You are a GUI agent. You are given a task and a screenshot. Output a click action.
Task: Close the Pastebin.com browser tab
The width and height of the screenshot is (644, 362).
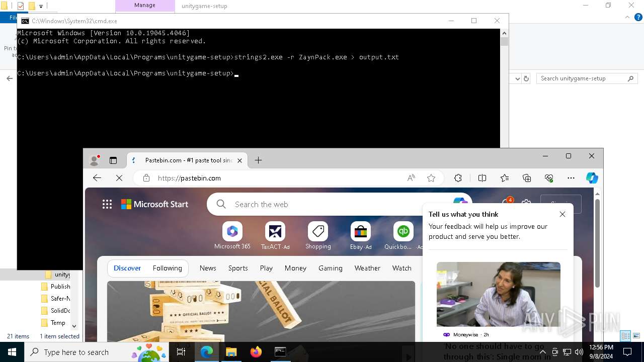pyautogui.click(x=239, y=160)
